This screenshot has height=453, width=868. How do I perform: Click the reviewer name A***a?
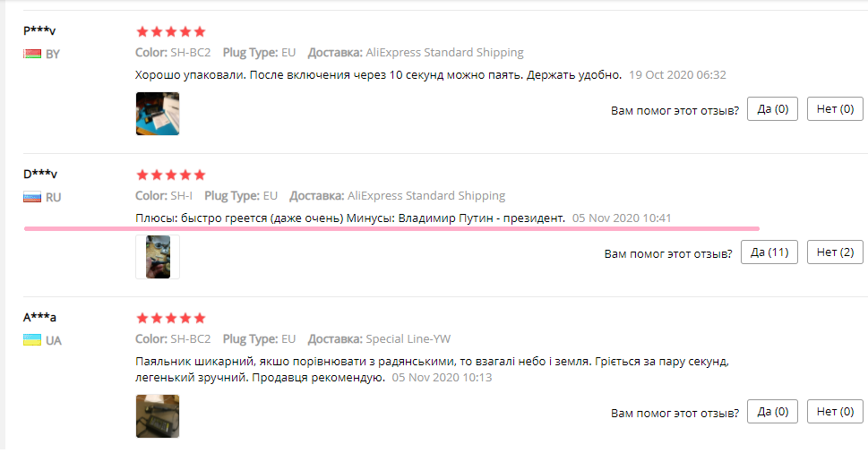coord(39,317)
